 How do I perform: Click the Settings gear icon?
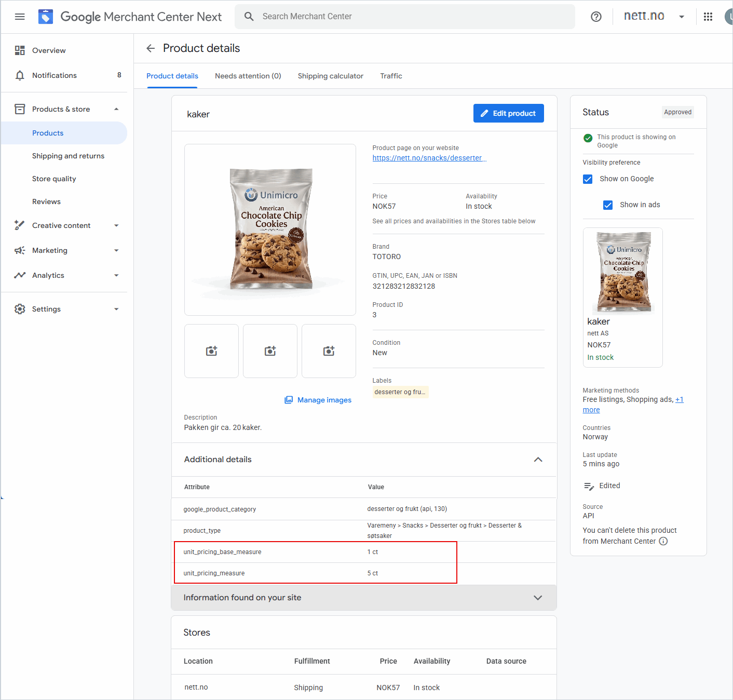tap(20, 309)
